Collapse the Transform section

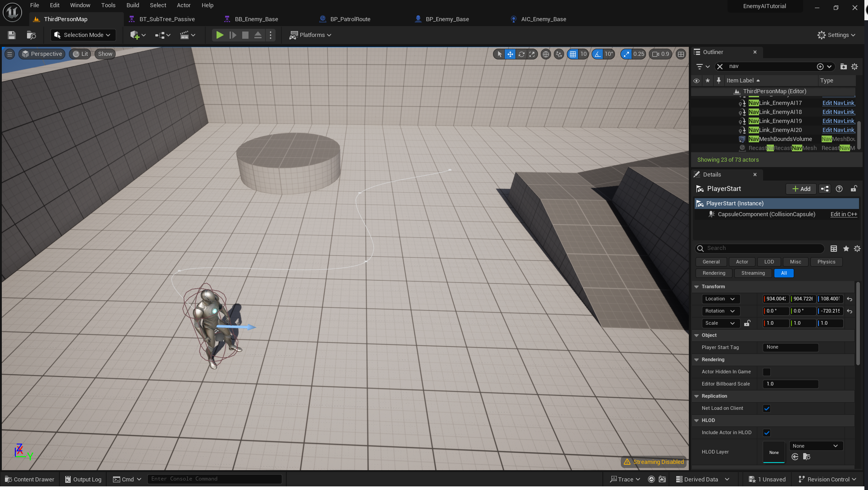tap(696, 287)
